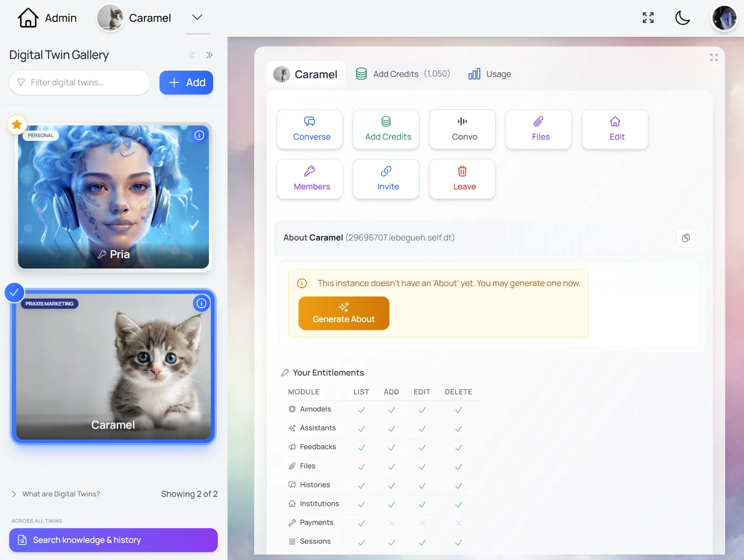Click the Digital Twin Gallery heading

click(x=59, y=55)
